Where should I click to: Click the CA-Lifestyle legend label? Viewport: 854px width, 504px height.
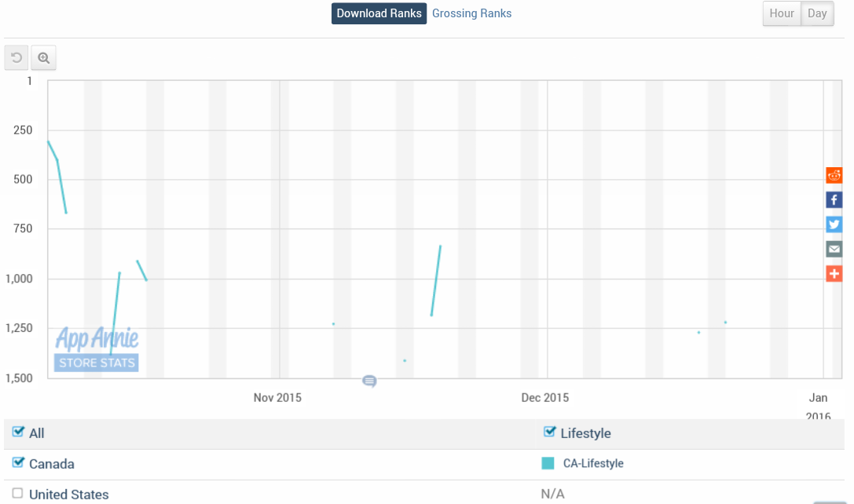(x=593, y=463)
